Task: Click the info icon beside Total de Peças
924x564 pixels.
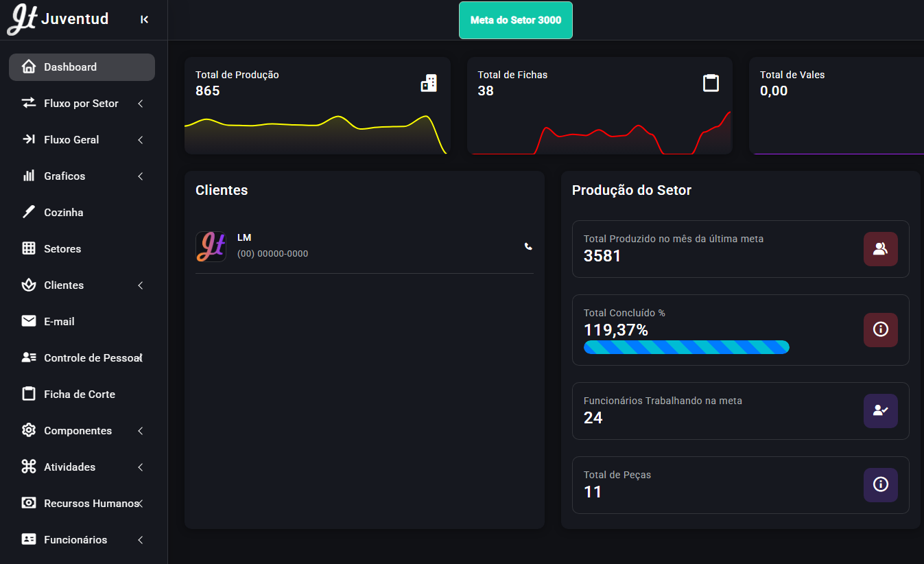Action: [x=880, y=484]
